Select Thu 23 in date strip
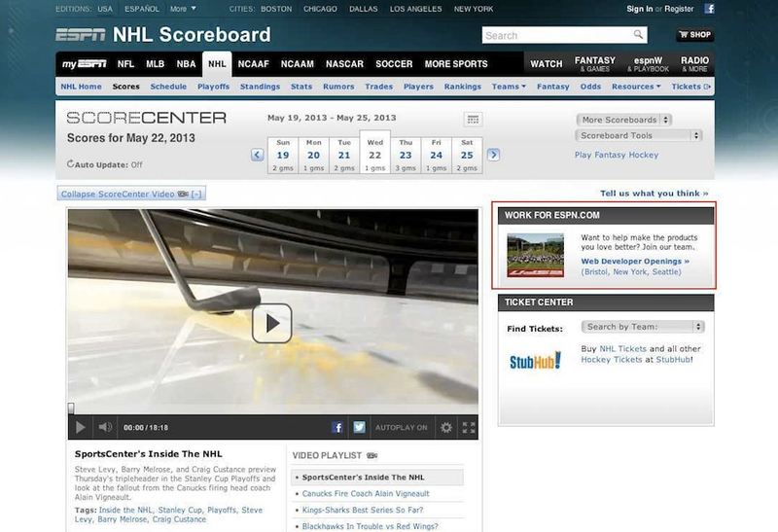The width and height of the screenshot is (778, 532). pos(406,156)
